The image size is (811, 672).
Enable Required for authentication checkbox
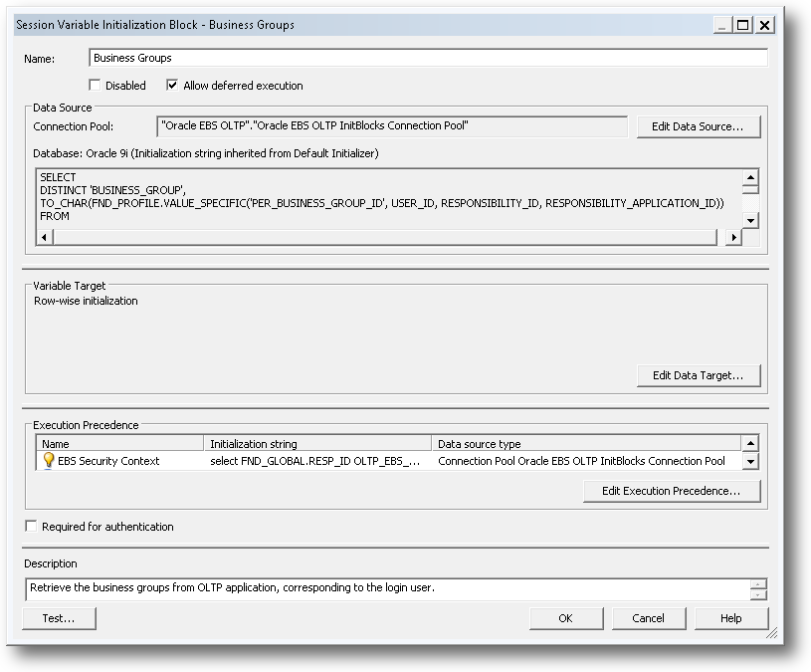pos(31,526)
